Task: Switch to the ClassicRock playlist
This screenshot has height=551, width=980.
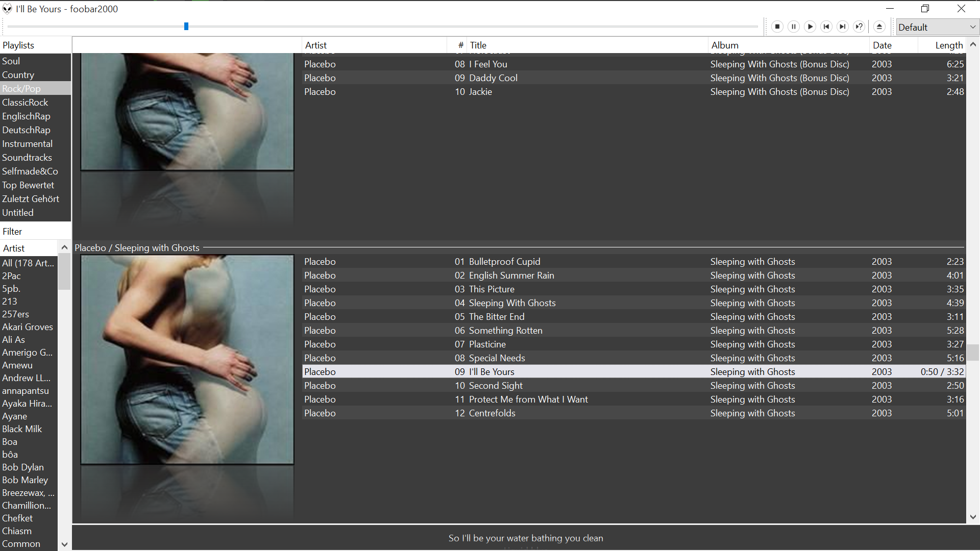Action: pos(35,103)
